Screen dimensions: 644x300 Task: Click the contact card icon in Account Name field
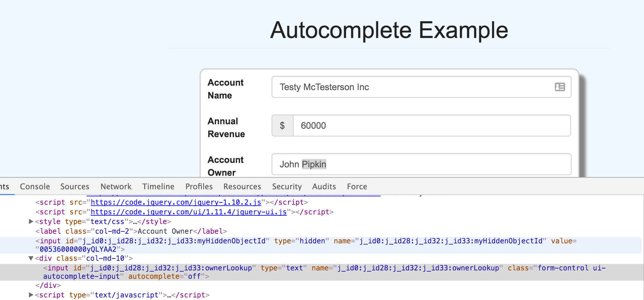click(560, 87)
